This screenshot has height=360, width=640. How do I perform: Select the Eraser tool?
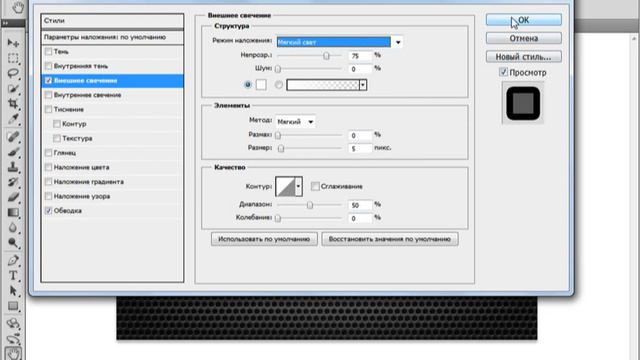click(x=13, y=197)
